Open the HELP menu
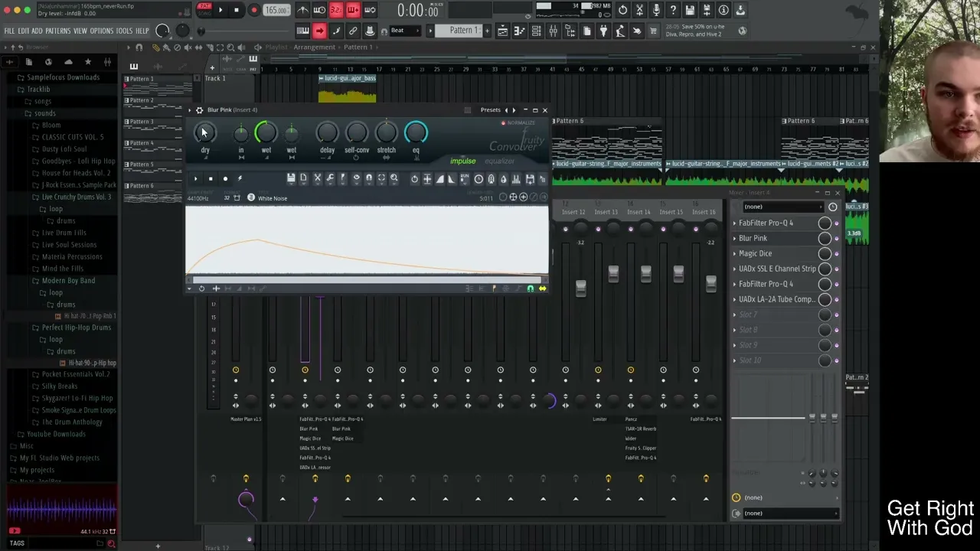 [142, 31]
